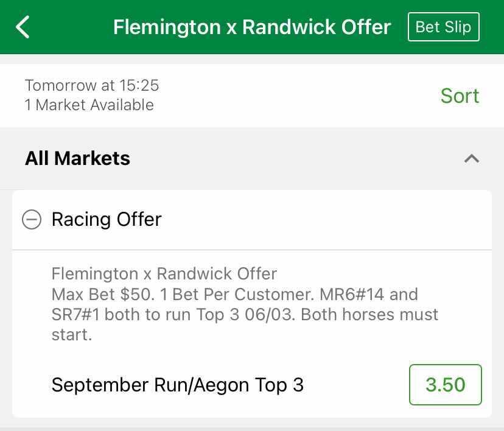Tap the 1 Market Available text
This screenshot has width=504, height=431.
click(89, 105)
